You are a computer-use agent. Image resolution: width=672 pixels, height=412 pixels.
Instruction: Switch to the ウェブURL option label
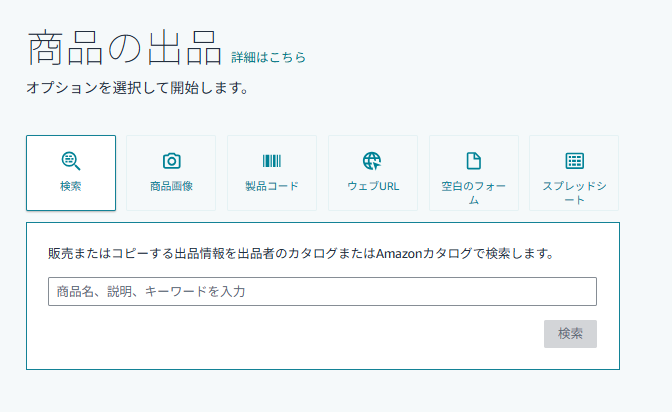click(372, 186)
